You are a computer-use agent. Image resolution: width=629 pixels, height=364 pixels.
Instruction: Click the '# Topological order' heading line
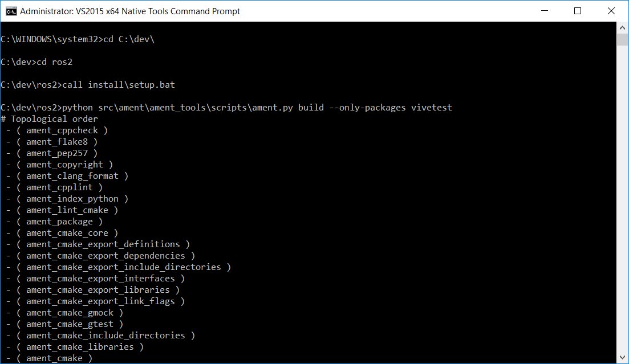point(50,119)
